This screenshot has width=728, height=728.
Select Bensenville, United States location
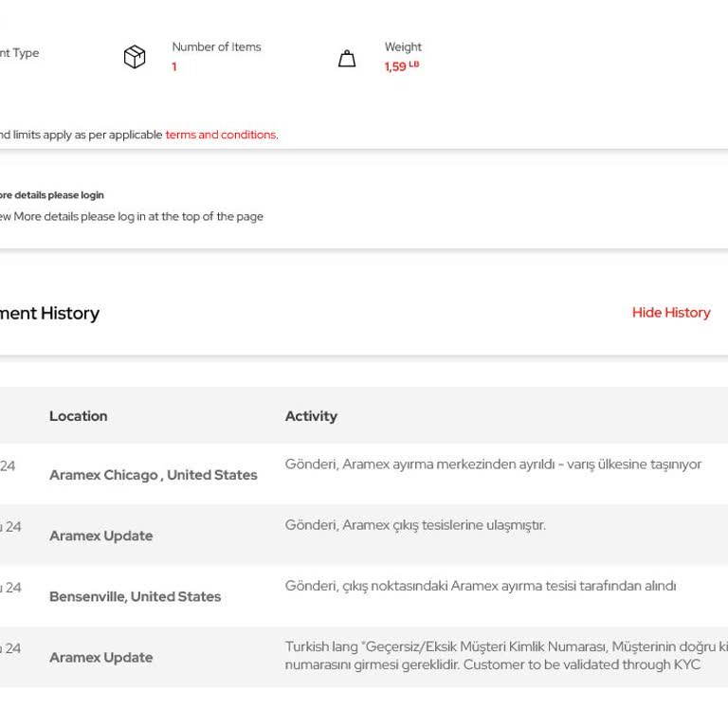point(136,596)
